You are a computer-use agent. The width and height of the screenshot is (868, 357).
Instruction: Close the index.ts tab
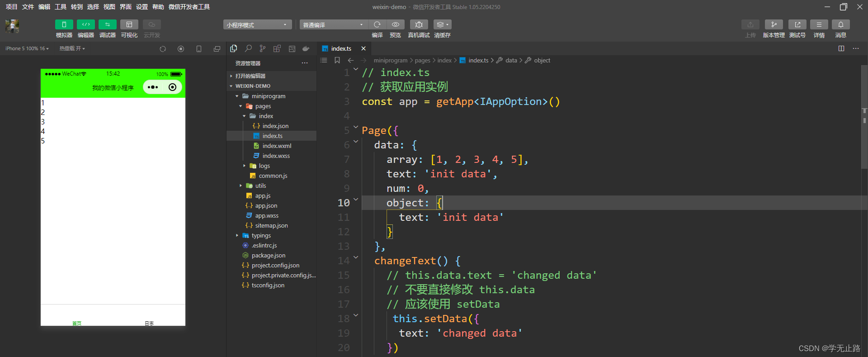coord(363,48)
